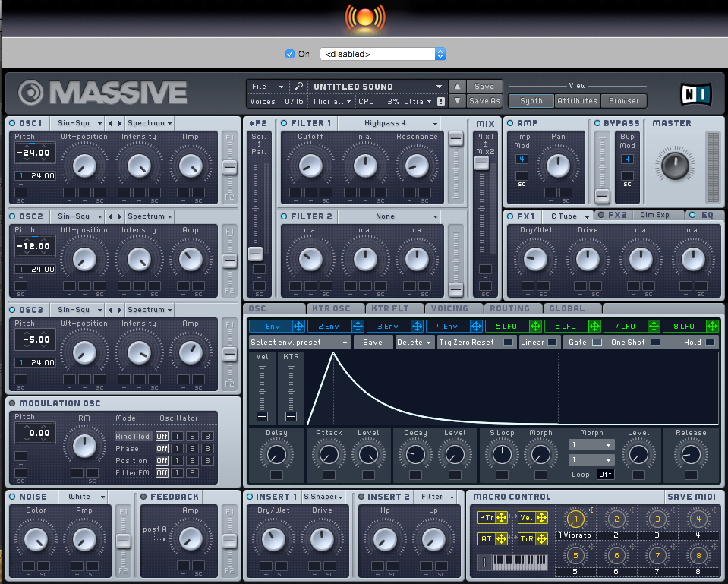Click the 6 LFO modulation drag handle
The width and height of the screenshot is (728, 584).
tap(595, 326)
